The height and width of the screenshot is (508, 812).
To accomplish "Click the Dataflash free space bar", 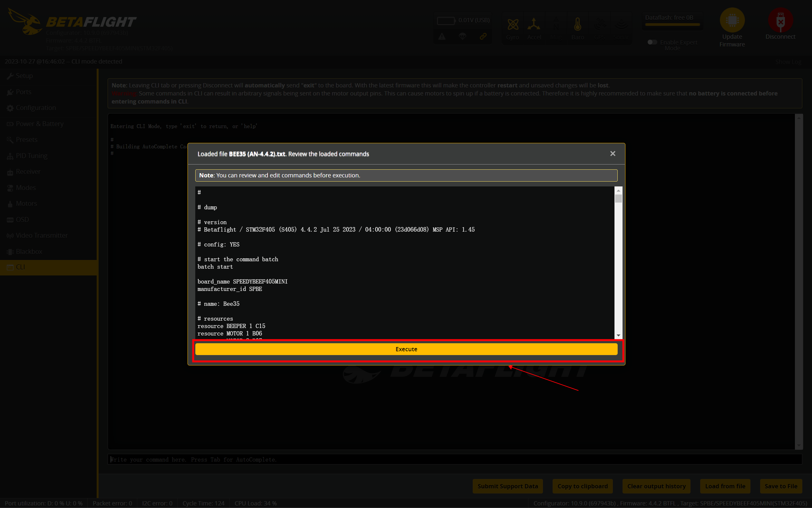I will coord(672,25).
